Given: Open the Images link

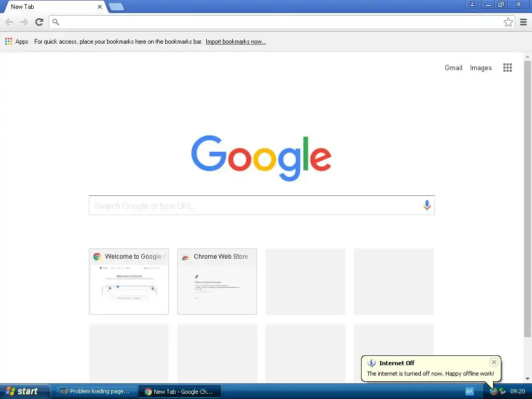Looking at the screenshot, I should pyautogui.click(x=481, y=68).
